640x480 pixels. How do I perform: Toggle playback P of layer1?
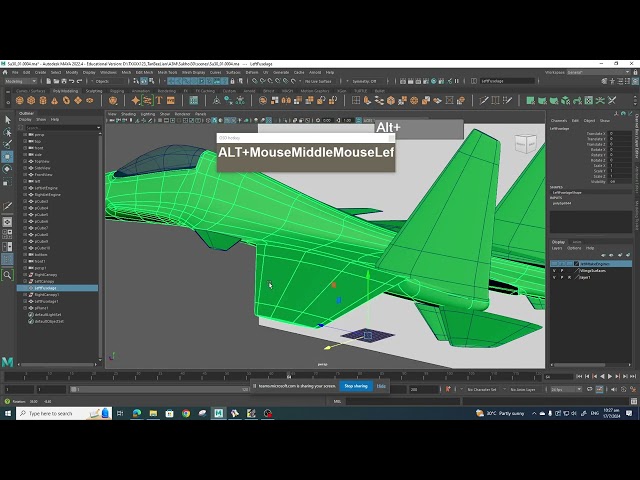pyautogui.click(x=562, y=277)
